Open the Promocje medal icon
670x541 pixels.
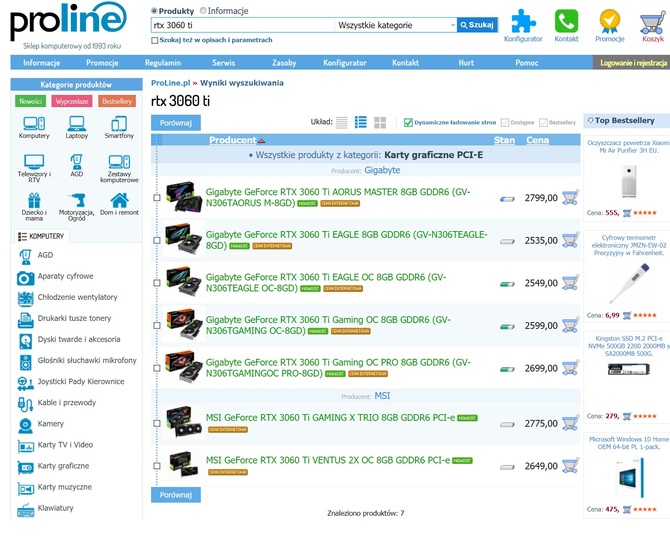(x=610, y=21)
